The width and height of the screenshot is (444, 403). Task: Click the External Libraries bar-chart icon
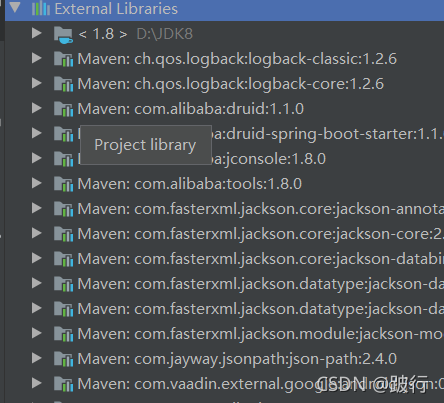click(41, 8)
